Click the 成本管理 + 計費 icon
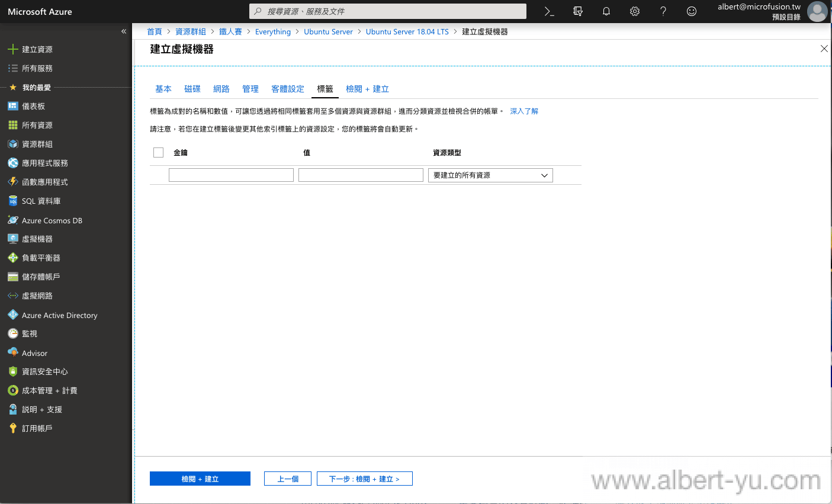The height and width of the screenshot is (504, 832). [13, 390]
